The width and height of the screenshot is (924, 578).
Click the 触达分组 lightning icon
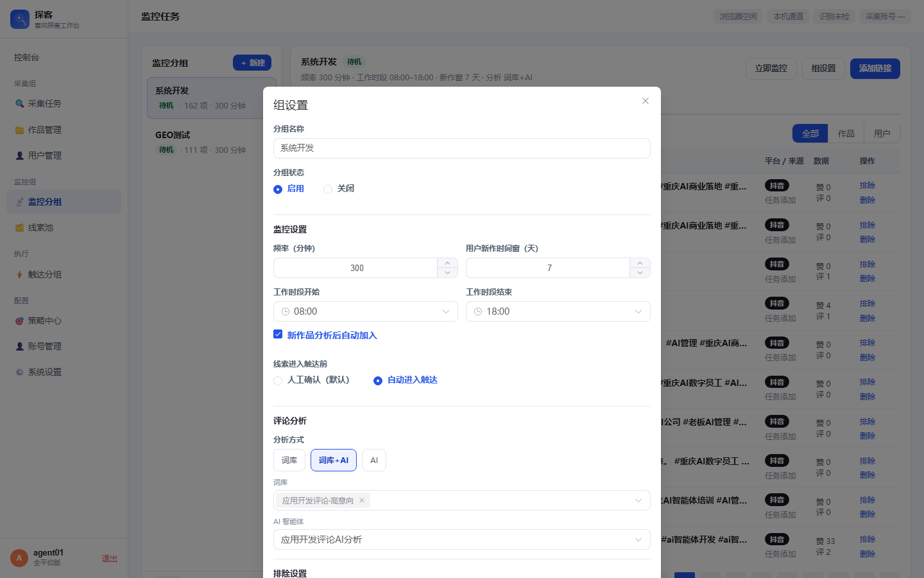(x=19, y=274)
